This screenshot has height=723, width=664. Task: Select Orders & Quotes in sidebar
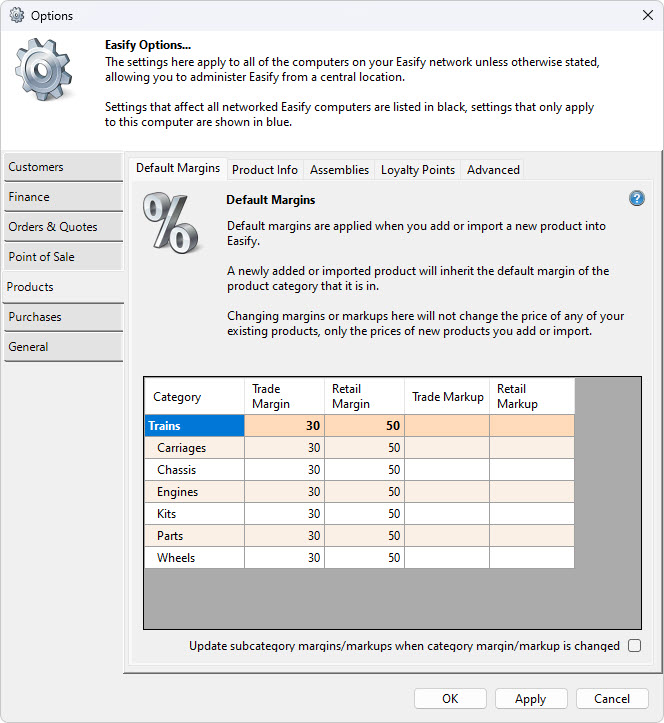click(63, 227)
